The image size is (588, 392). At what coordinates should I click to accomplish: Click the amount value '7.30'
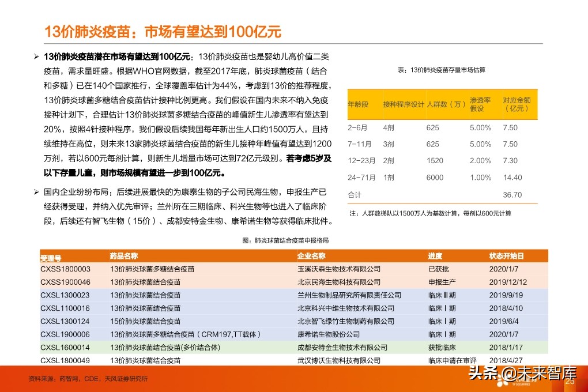(x=510, y=161)
